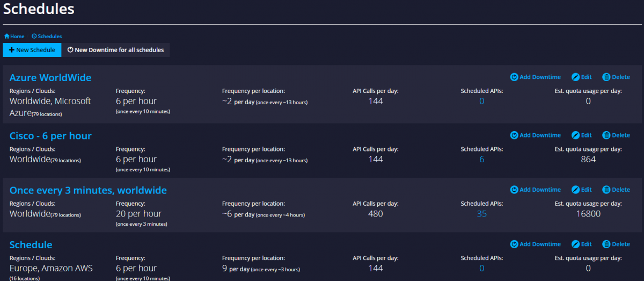Click the Delete icon for 3-minute worldwide schedule
The image size is (644, 281).
click(x=606, y=190)
